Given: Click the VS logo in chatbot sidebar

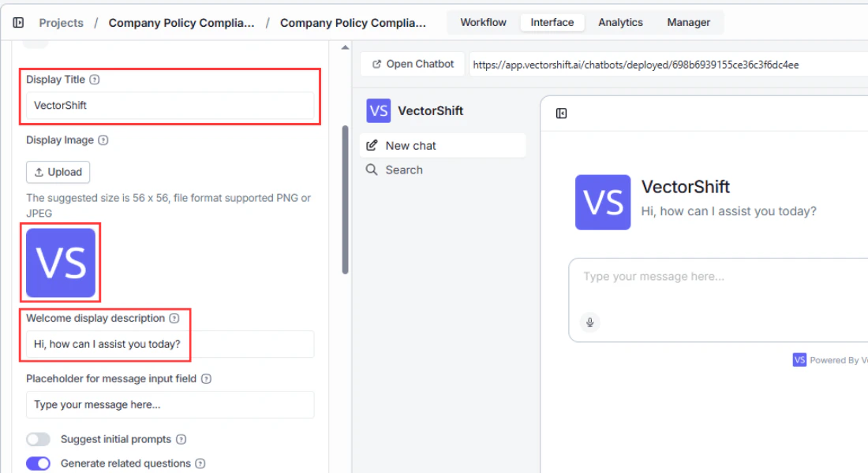Looking at the screenshot, I should 379,110.
